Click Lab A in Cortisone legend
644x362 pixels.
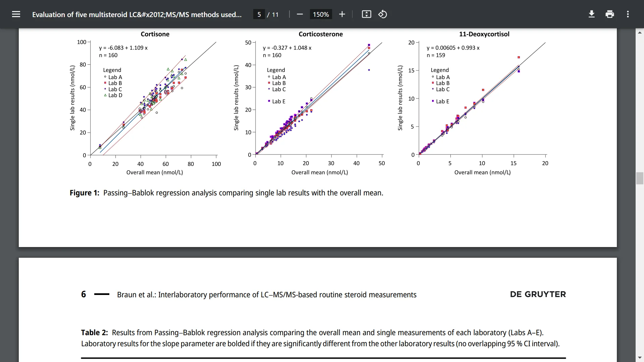click(x=113, y=77)
